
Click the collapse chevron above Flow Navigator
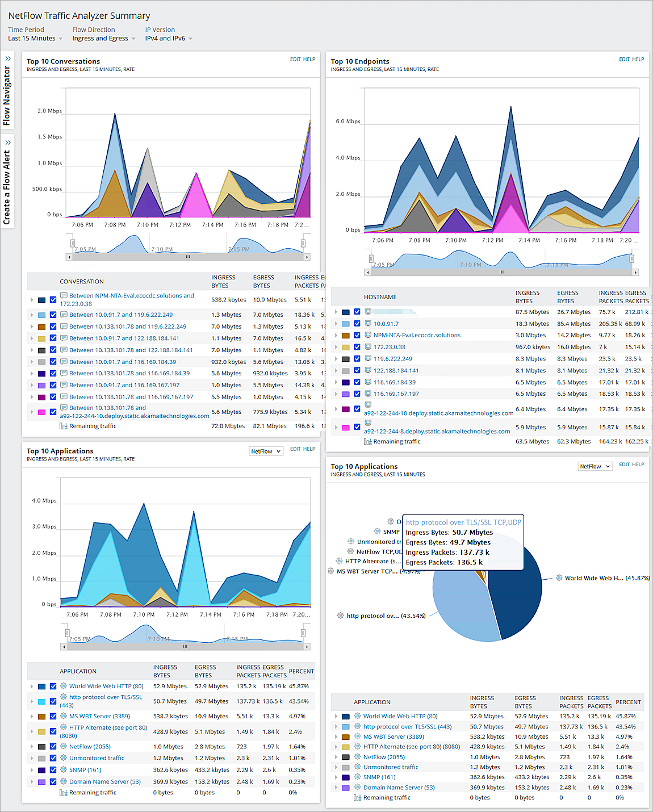[7, 57]
